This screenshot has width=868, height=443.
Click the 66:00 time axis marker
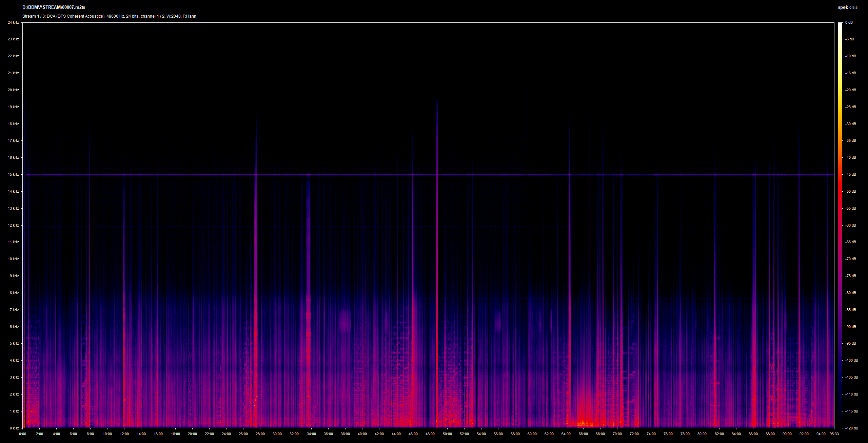click(x=583, y=434)
